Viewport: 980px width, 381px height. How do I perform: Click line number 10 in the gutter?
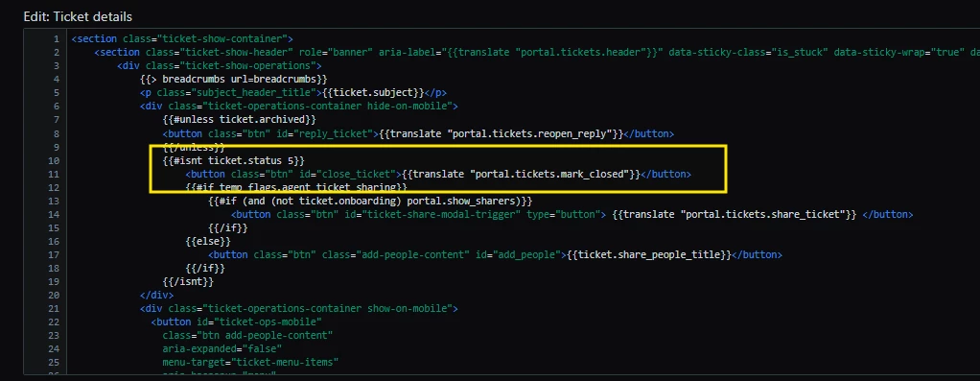(x=55, y=161)
